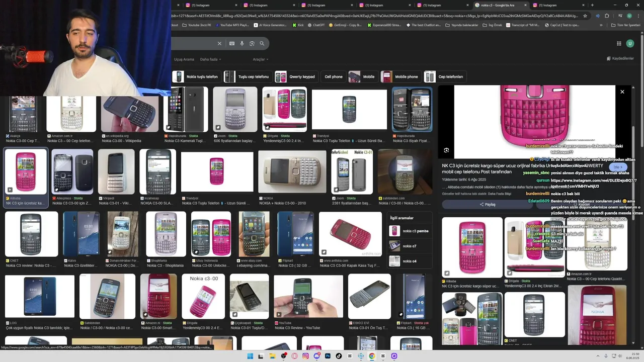This screenshot has height=362, width=644.
Task: Expand the Araçlar tools dropdown
Action: click(260, 59)
